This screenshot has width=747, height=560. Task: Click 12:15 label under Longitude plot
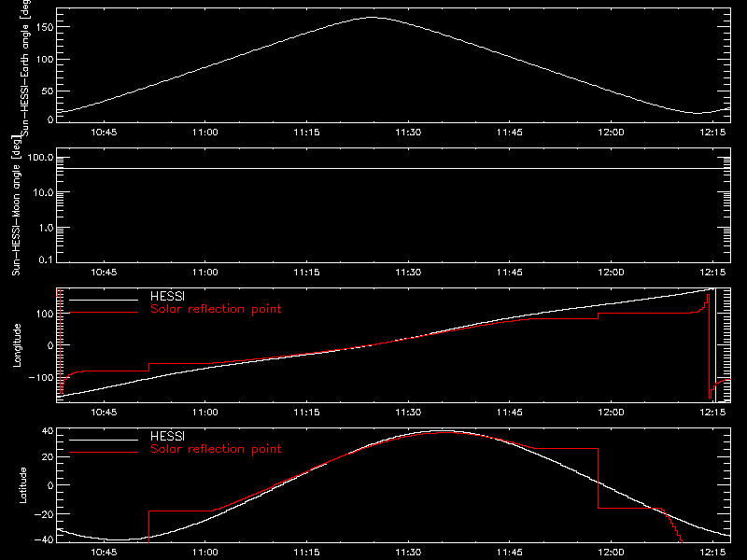pyautogui.click(x=712, y=413)
